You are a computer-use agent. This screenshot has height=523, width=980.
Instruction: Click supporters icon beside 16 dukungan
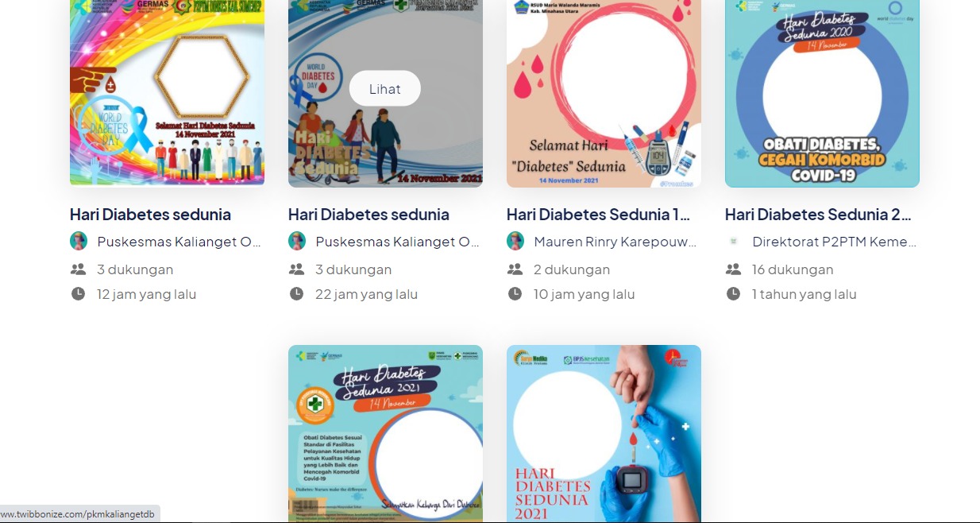click(x=733, y=269)
